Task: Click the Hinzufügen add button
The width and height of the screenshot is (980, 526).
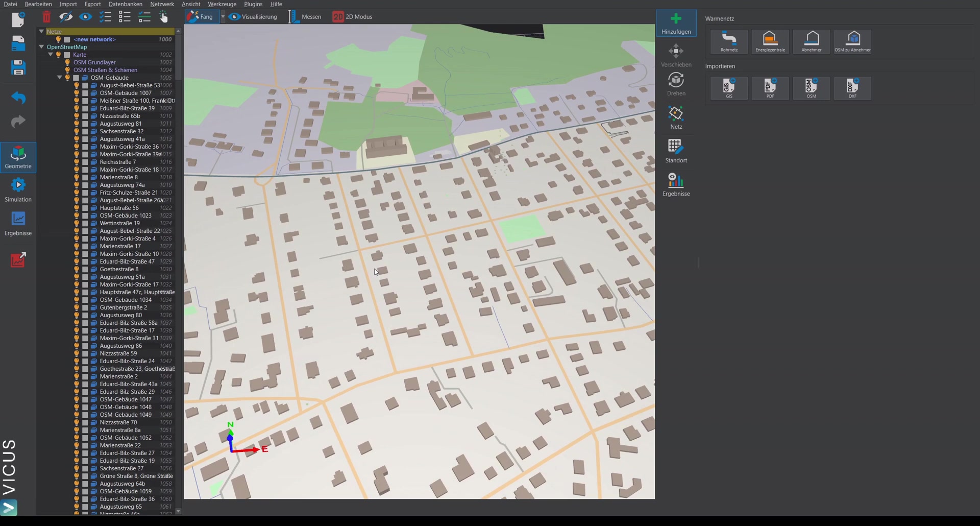Action: point(676,23)
